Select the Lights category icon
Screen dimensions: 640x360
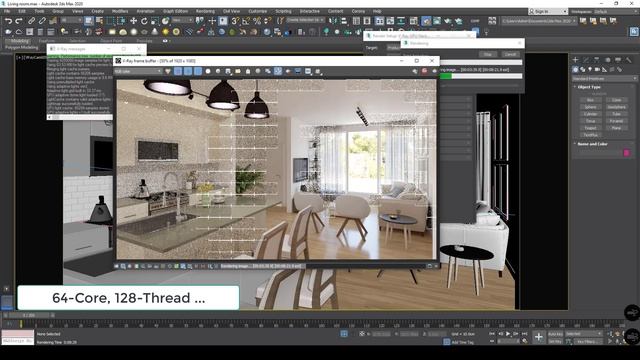[590, 70]
